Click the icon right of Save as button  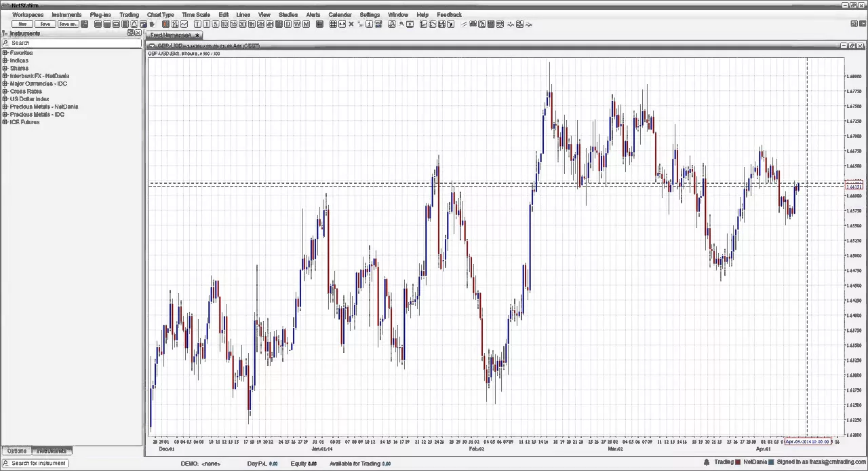[x=84, y=24]
